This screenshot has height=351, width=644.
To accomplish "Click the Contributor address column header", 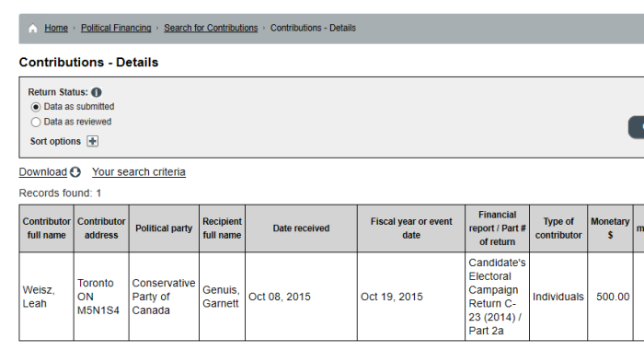I will (101, 228).
